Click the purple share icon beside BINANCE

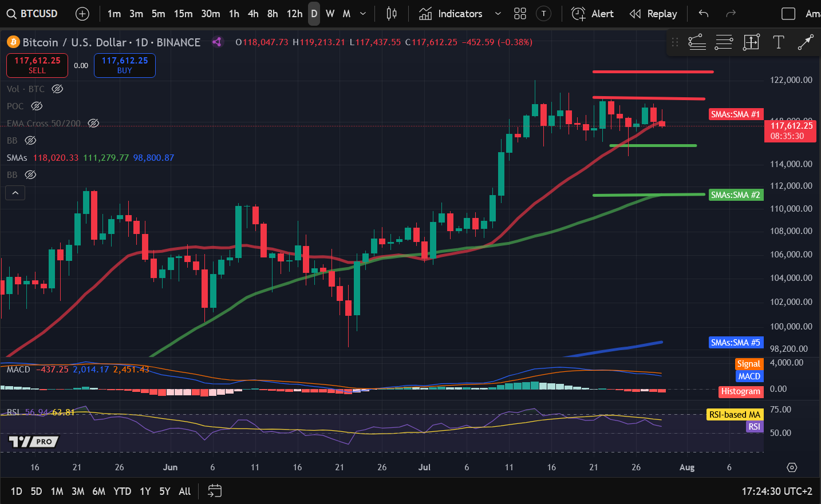pos(217,42)
